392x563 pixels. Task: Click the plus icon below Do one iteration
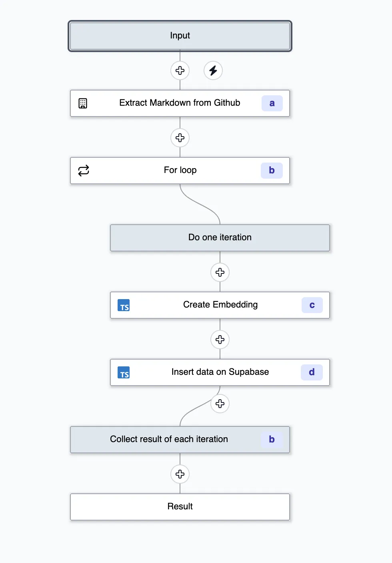[x=220, y=272]
